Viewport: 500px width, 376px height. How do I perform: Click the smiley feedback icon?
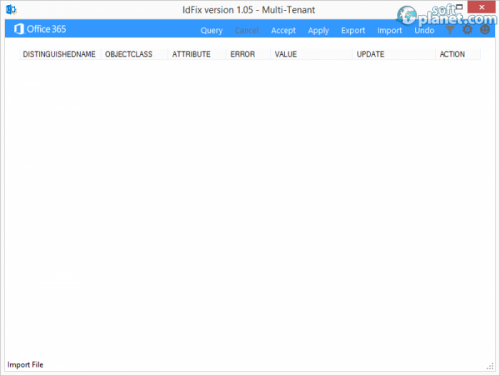485,30
